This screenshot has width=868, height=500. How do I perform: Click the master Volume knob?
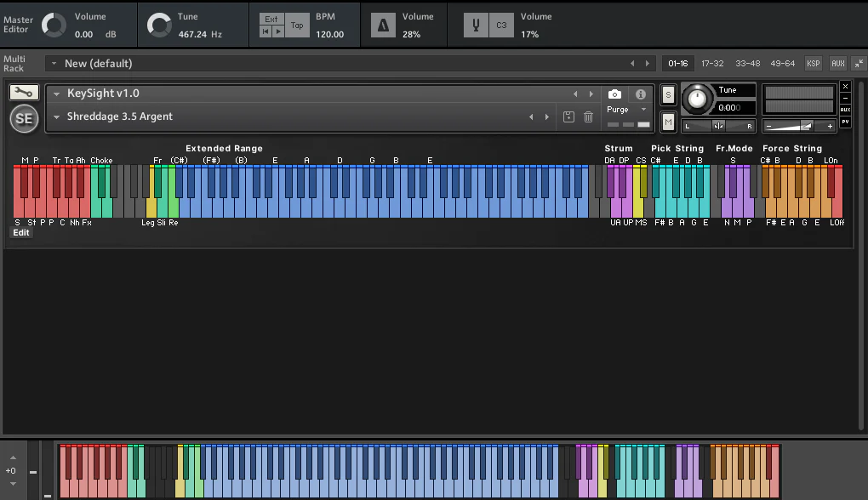pyautogui.click(x=54, y=26)
